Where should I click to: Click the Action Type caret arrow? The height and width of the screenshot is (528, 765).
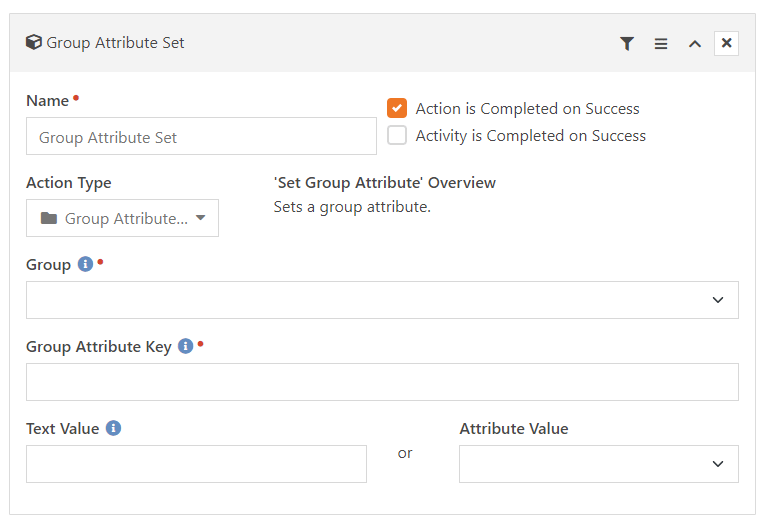pyautogui.click(x=200, y=218)
